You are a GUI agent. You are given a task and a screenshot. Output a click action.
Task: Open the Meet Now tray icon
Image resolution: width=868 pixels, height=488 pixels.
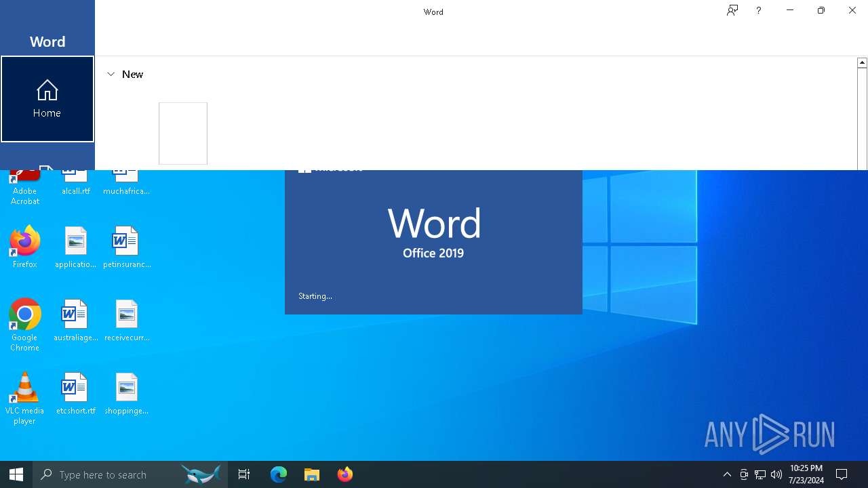pos(744,474)
